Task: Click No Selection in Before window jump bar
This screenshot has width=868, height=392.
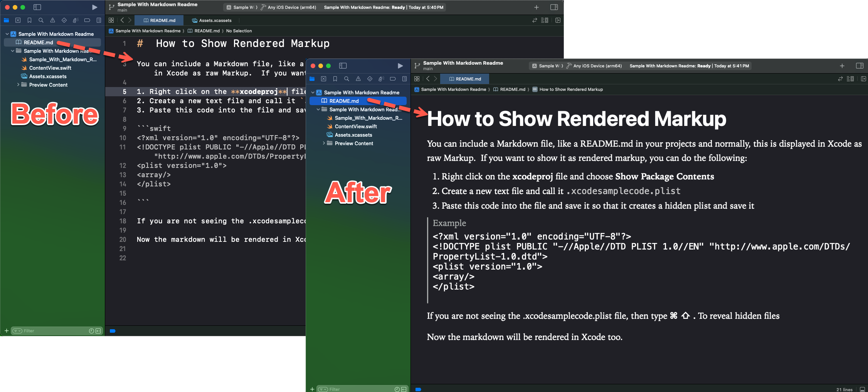Action: 239,31
